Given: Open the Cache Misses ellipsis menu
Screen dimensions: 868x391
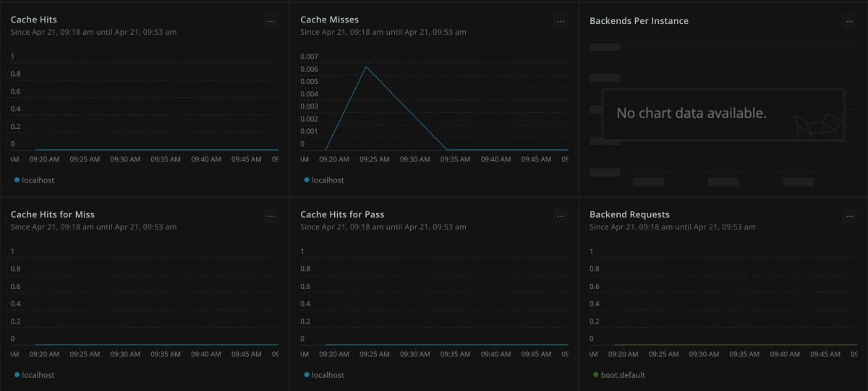Looking at the screenshot, I should [x=561, y=21].
